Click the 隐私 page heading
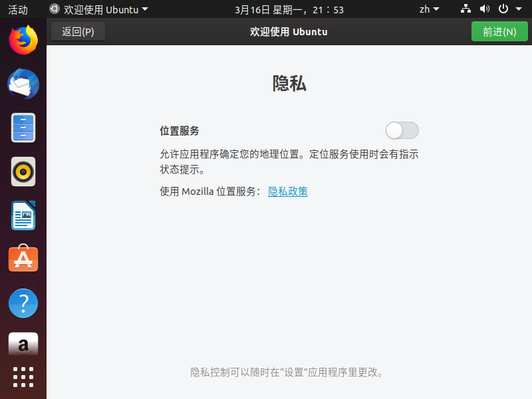Image resolution: width=532 pixels, height=399 pixels. [289, 83]
